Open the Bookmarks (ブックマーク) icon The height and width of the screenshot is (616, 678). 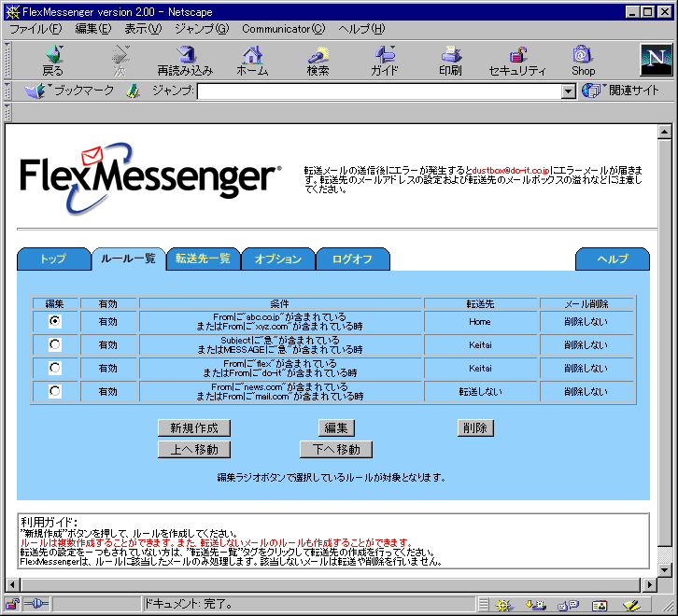(x=35, y=91)
